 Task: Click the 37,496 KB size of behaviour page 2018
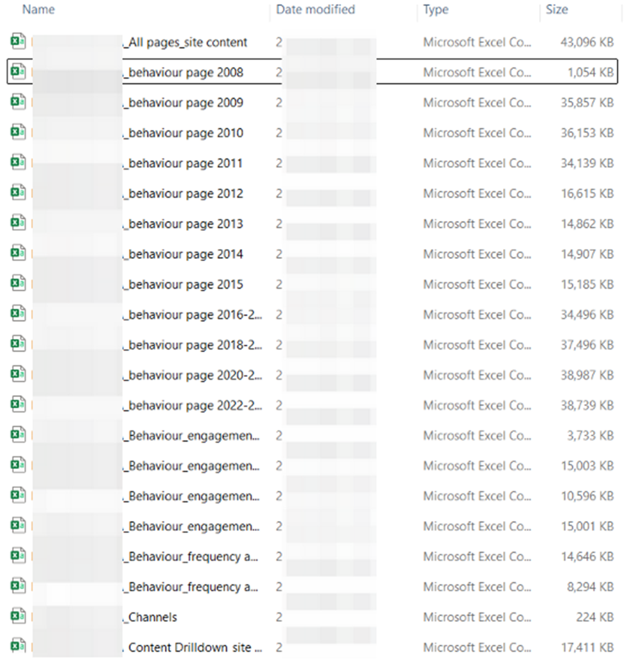click(586, 345)
